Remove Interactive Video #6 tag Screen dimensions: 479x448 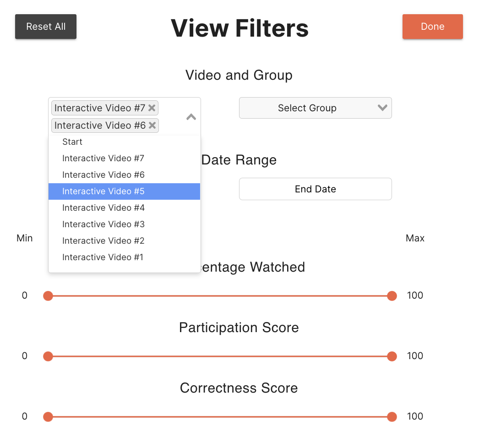[152, 126]
